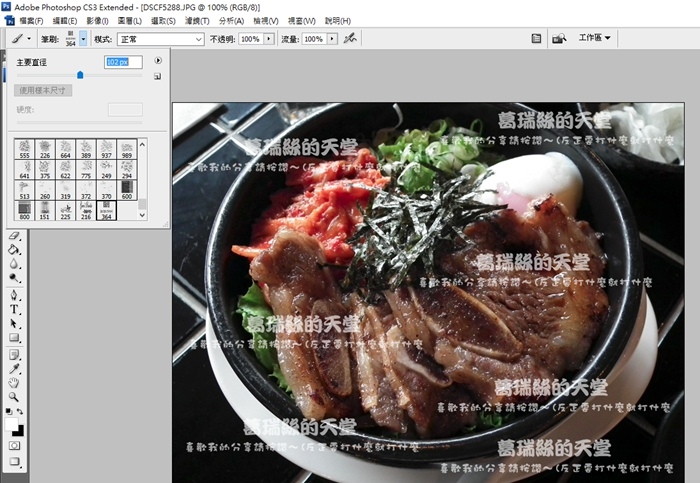700x483 pixels.
Task: Open the 工作區 workspace dropdown
Action: (x=594, y=38)
